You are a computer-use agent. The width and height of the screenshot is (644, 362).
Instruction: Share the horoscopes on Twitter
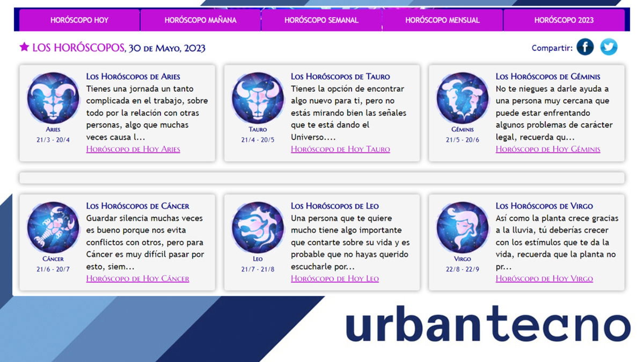click(608, 47)
